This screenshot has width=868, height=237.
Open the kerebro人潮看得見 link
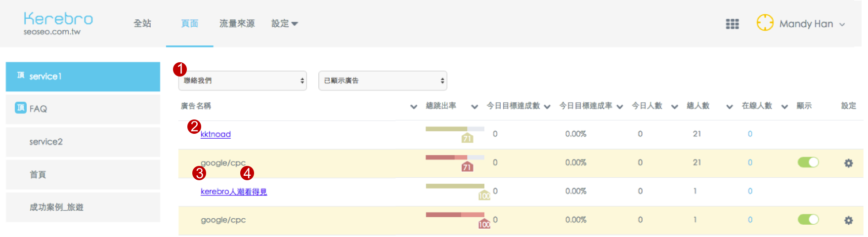tap(233, 192)
